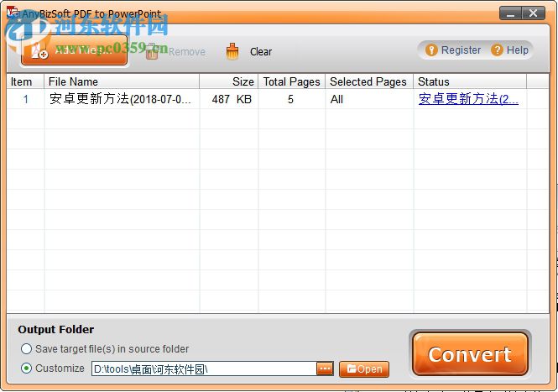Click the Total Pages column header
Screen dimensions: 558x392
tap(292, 81)
